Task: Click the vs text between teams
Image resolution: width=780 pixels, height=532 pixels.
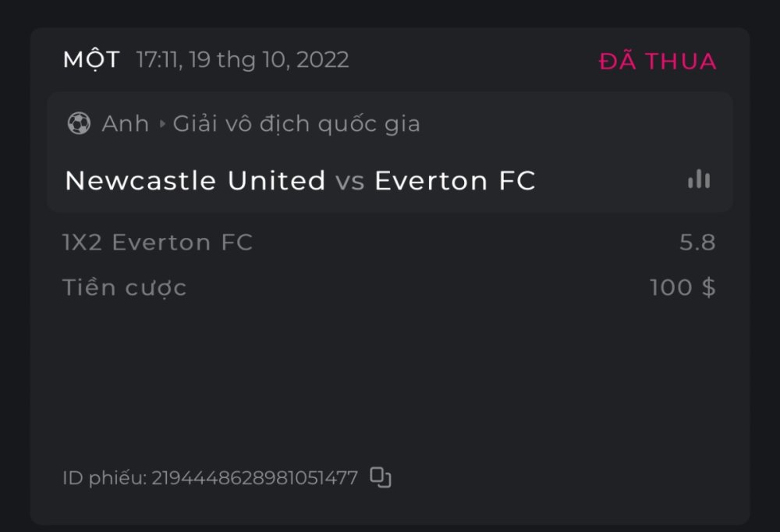Action: (350, 182)
